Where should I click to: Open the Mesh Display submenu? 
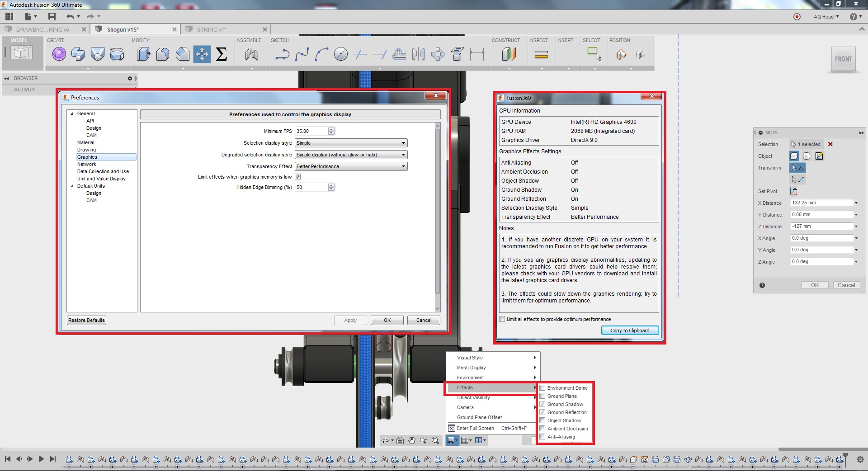click(493, 368)
